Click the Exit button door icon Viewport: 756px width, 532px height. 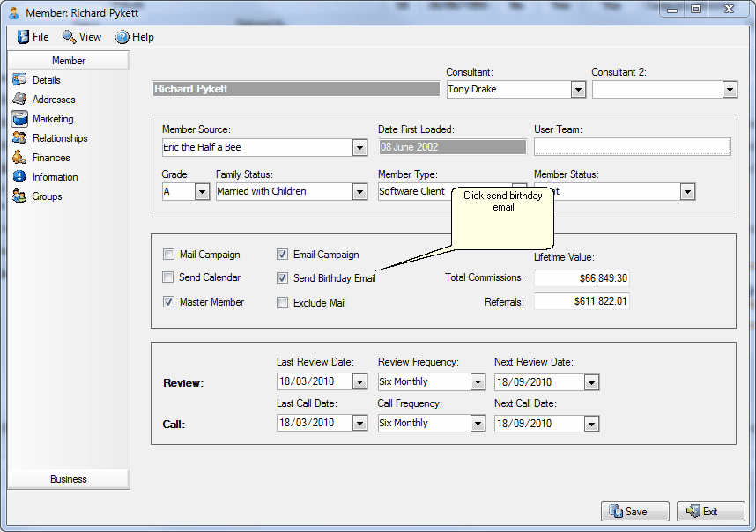point(693,511)
